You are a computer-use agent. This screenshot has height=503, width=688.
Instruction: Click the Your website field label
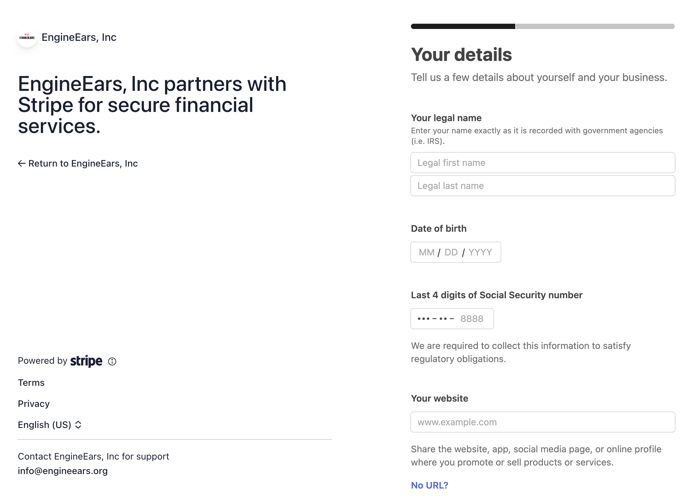click(x=439, y=399)
